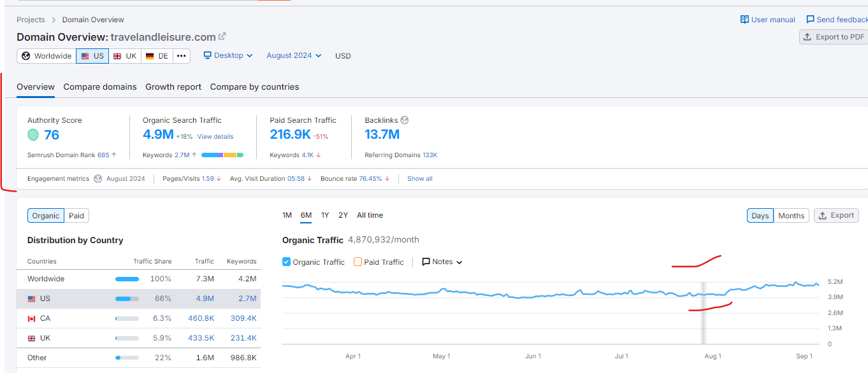This screenshot has width=868, height=373.
Task: Click the Authority Score green circle
Action: pos(33,135)
